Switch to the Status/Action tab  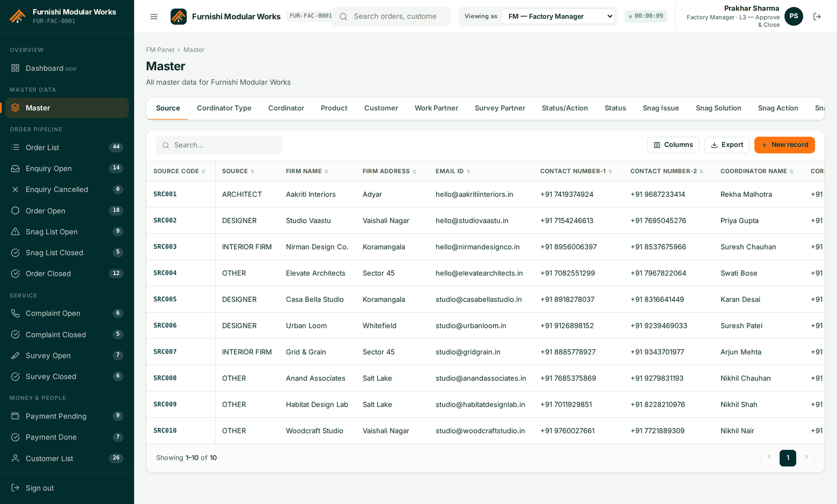[x=565, y=108]
